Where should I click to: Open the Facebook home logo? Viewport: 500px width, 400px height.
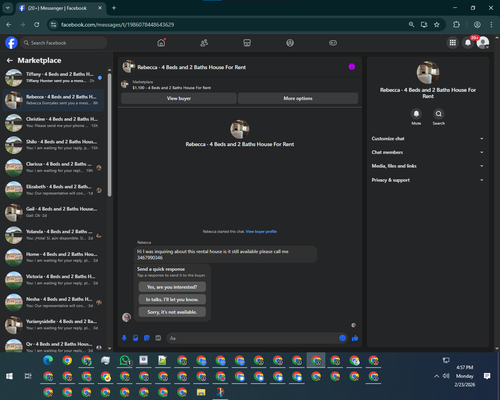pos(11,43)
